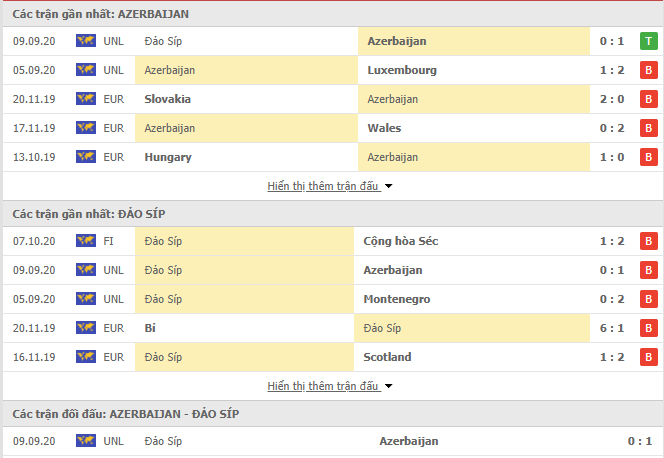The height and width of the screenshot is (458, 664).
Task: Click flag icon beside FI competition
Action: [x=86, y=241]
